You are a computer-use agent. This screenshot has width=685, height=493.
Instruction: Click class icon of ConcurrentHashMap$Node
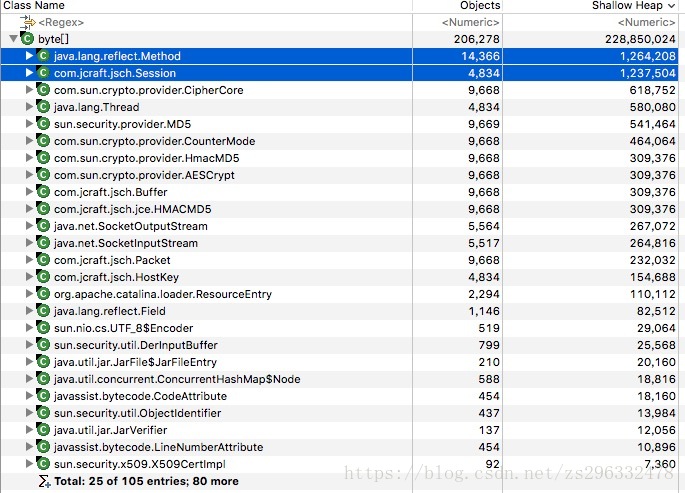coord(43,379)
